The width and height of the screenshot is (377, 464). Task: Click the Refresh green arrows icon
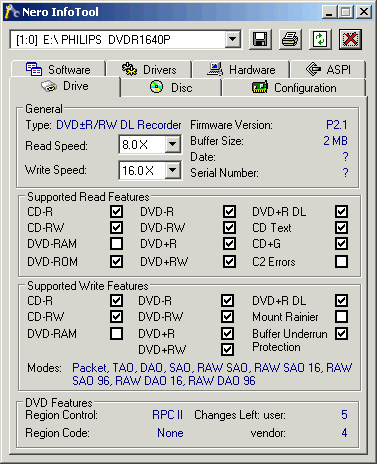pos(320,39)
